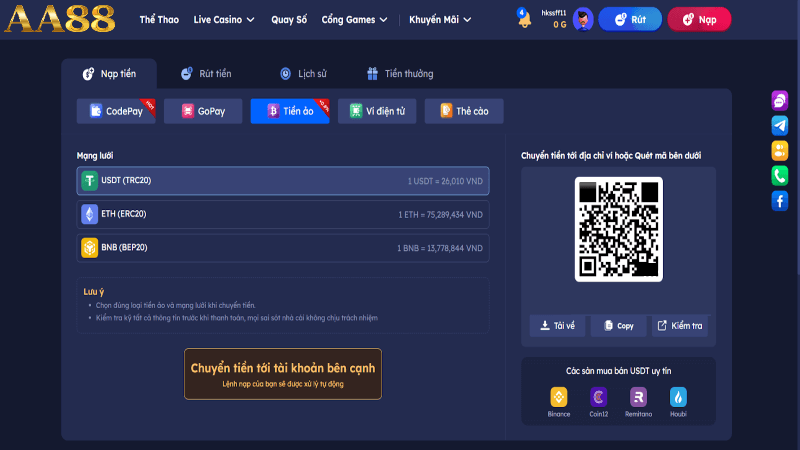
Task: Open the Facebook page icon
Action: pos(780,201)
